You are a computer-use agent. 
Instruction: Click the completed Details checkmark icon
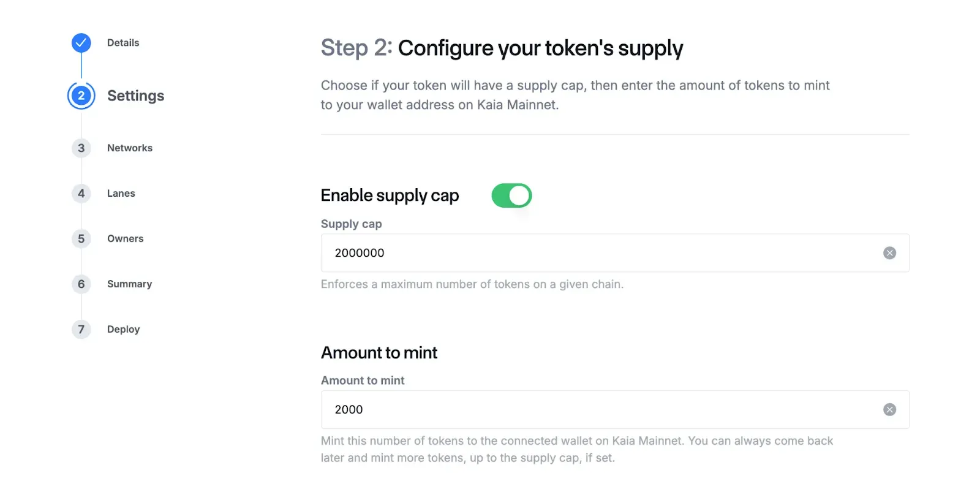pyautogui.click(x=81, y=43)
